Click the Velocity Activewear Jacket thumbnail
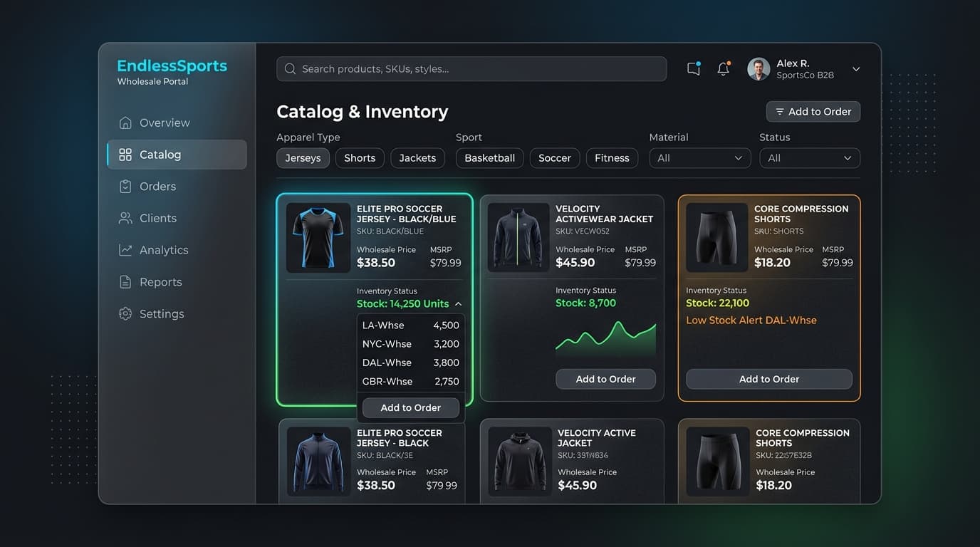 519,238
